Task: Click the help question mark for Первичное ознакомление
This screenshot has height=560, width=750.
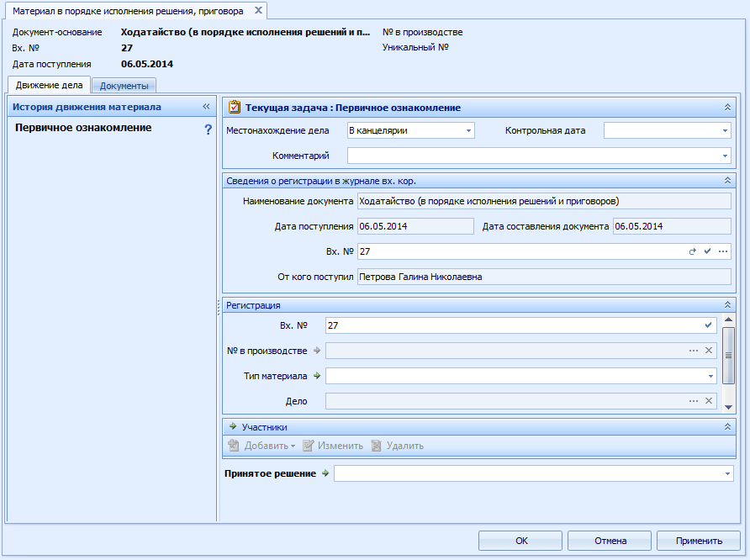Action: (x=208, y=129)
